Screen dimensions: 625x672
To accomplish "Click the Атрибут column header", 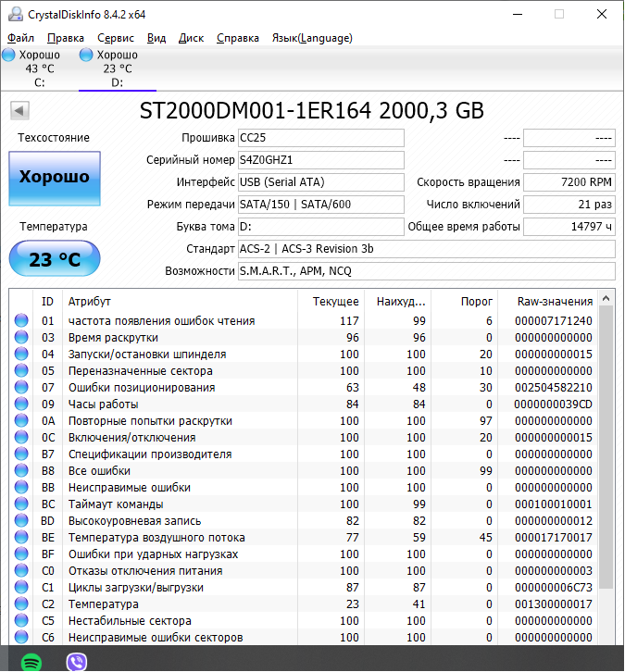I will (90, 301).
